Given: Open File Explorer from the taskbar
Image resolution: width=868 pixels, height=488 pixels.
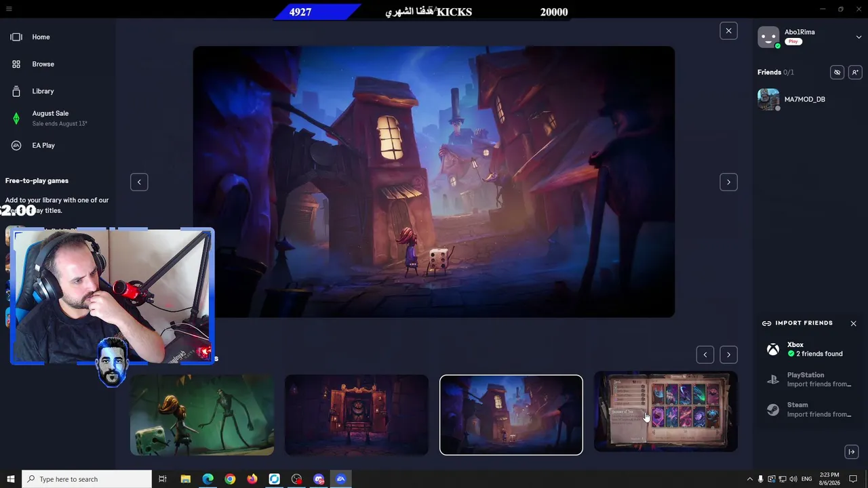Looking at the screenshot, I should (185, 479).
